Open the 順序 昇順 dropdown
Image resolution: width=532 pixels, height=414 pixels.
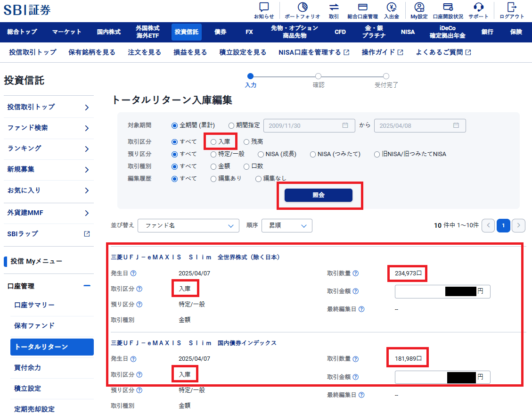(286, 225)
